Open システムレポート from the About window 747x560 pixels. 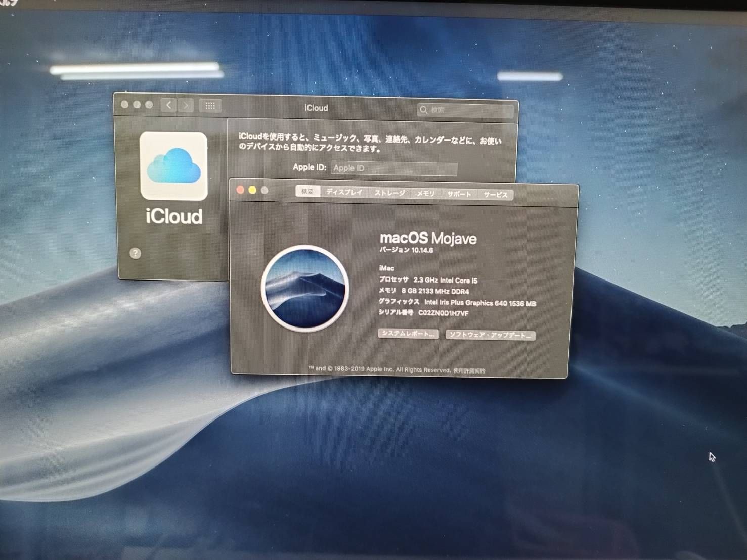409,334
